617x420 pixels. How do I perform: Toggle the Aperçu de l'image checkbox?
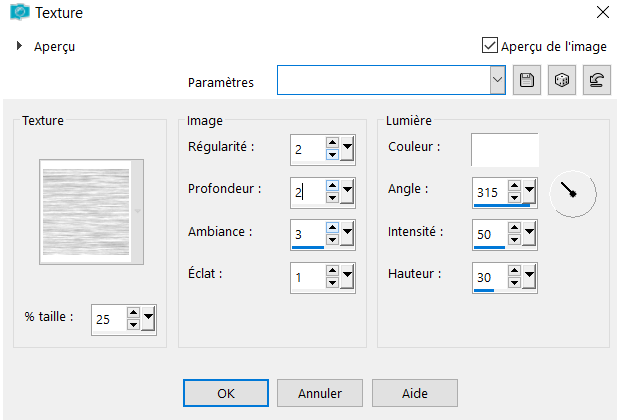pyautogui.click(x=489, y=45)
